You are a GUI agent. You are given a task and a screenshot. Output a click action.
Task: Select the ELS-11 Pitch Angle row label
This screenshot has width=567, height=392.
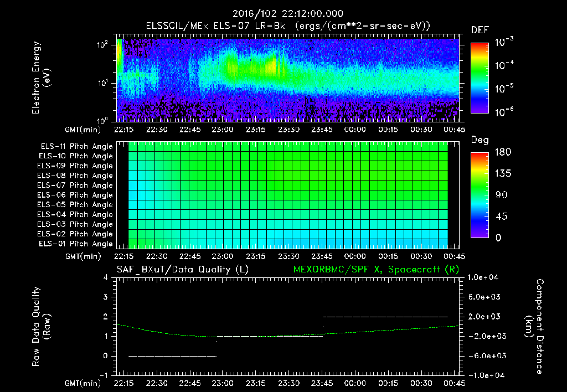pyautogui.click(x=76, y=147)
